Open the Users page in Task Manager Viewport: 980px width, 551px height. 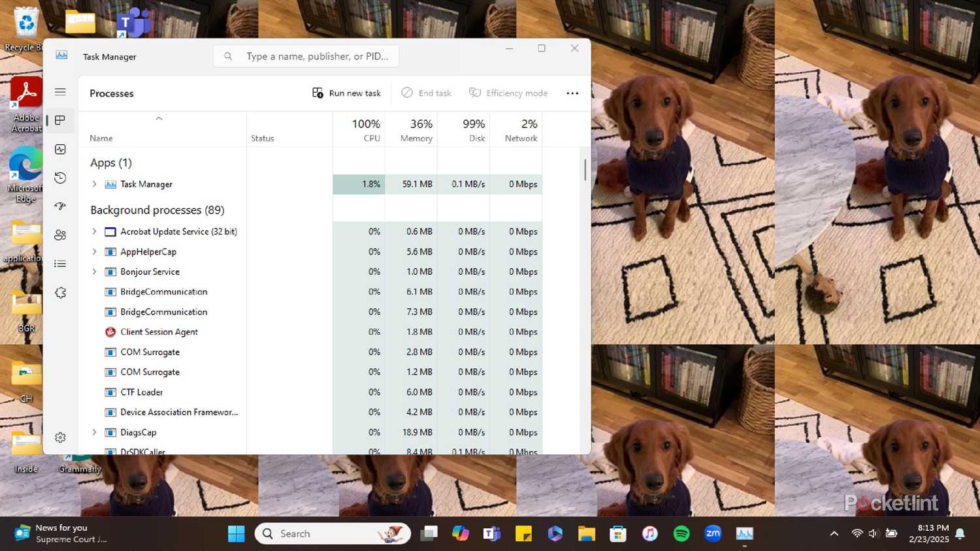coord(60,235)
